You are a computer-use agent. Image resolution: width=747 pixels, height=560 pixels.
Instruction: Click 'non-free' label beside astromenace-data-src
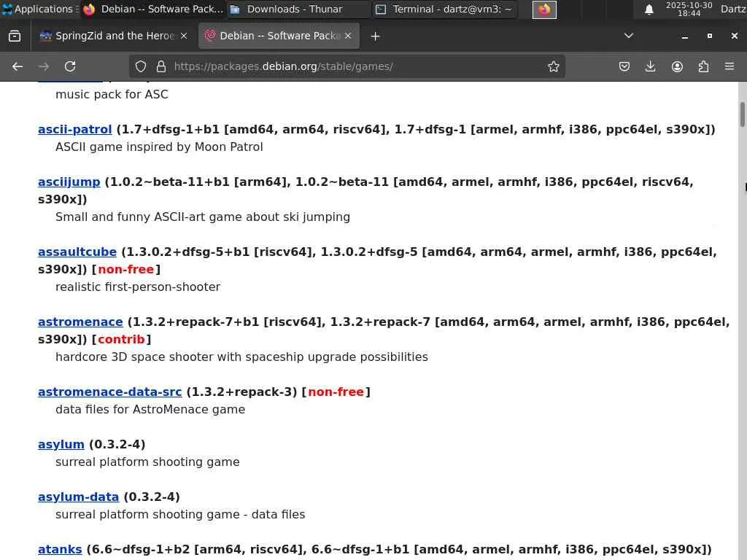336,392
